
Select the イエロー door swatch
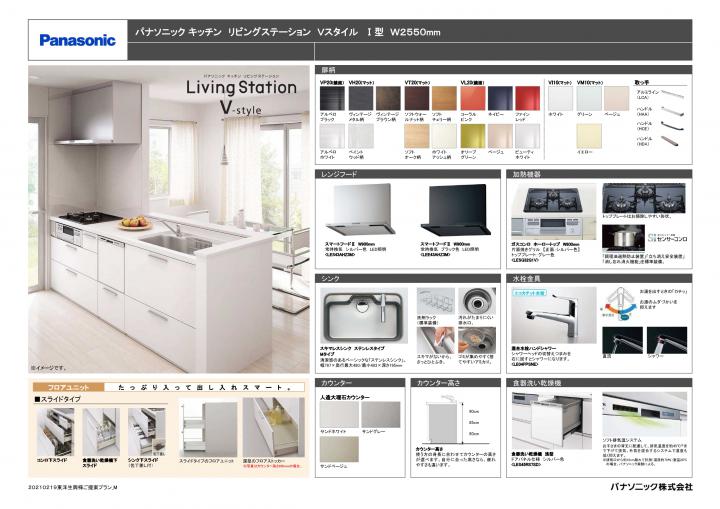pyautogui.click(x=589, y=136)
